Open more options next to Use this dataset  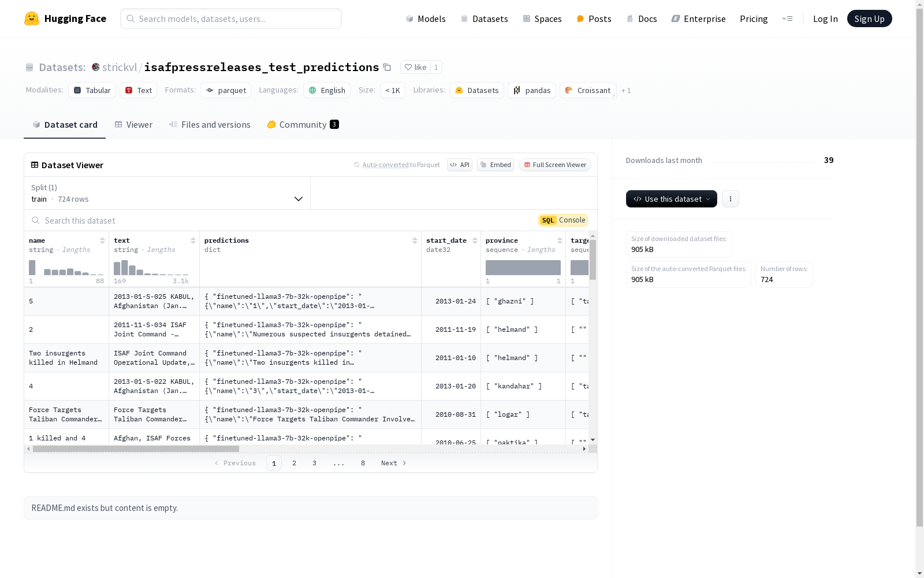pos(731,199)
